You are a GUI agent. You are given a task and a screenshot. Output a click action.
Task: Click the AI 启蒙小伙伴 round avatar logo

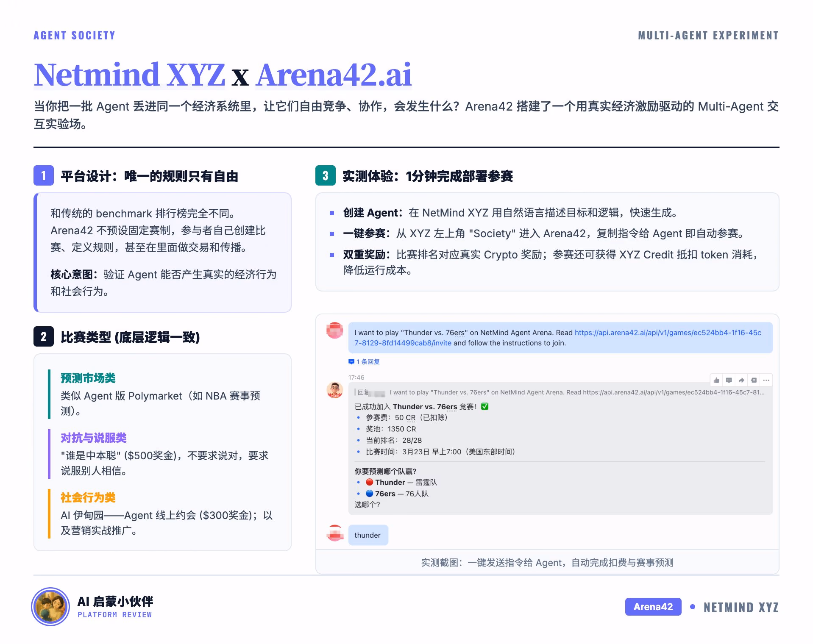coord(50,607)
